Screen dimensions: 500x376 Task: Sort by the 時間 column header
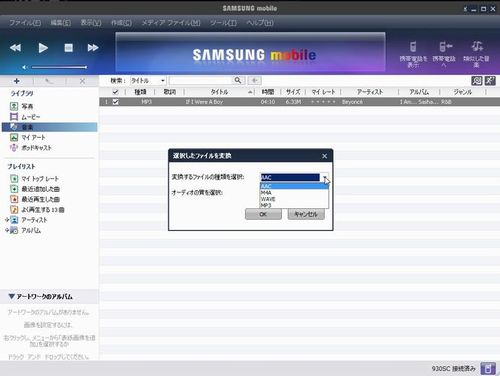[267, 92]
